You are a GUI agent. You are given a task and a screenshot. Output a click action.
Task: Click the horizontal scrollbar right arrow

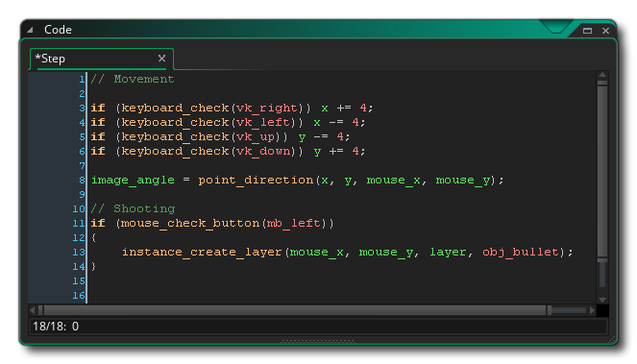592,310
